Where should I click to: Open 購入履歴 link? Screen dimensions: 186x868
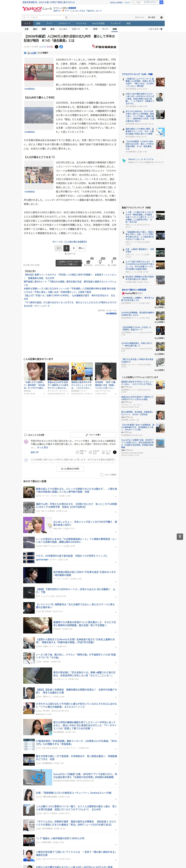(x=152, y=17)
